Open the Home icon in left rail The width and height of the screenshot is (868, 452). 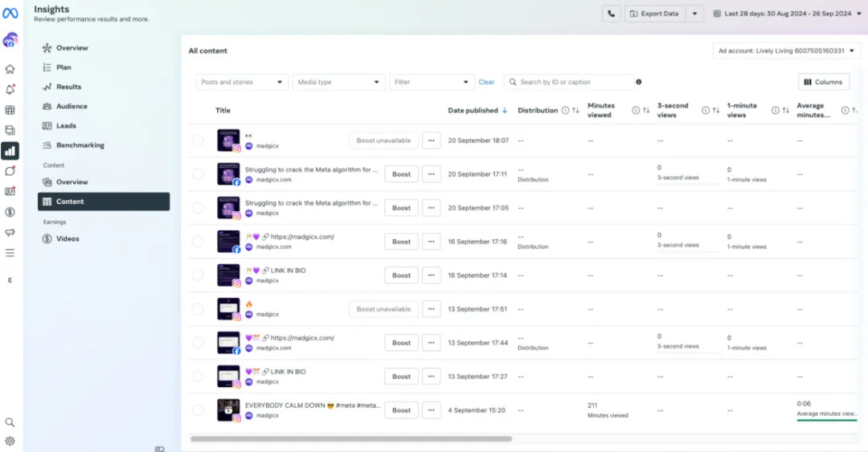coord(10,69)
